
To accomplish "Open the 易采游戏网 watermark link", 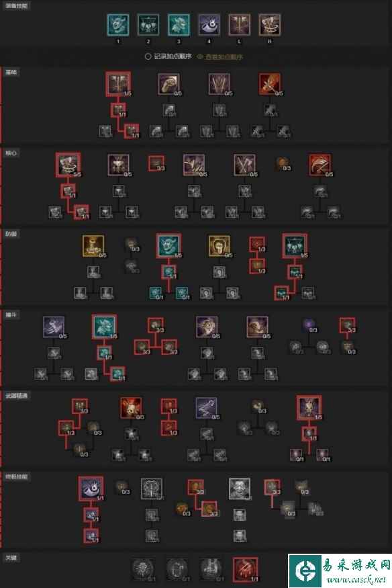I will click(340, 571).
